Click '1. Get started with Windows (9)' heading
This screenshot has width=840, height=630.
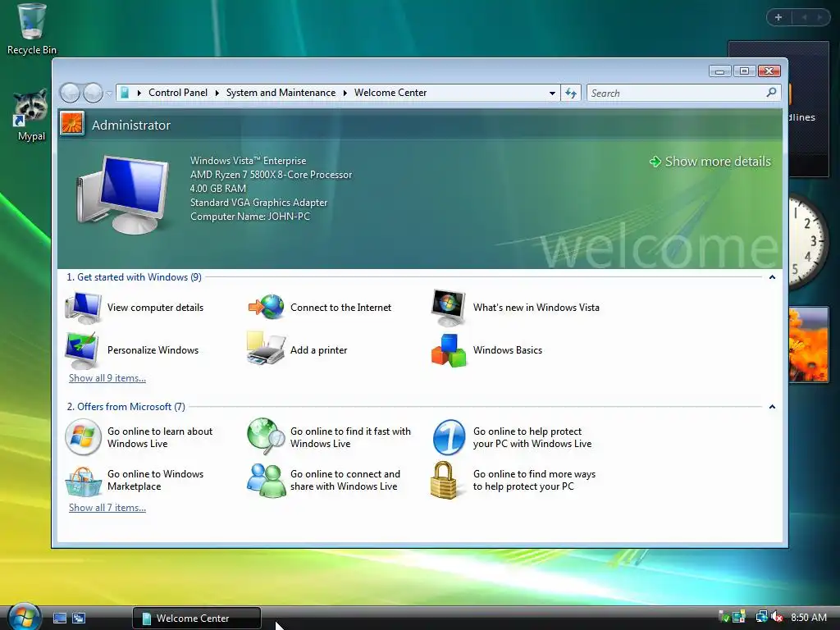pyautogui.click(x=134, y=277)
